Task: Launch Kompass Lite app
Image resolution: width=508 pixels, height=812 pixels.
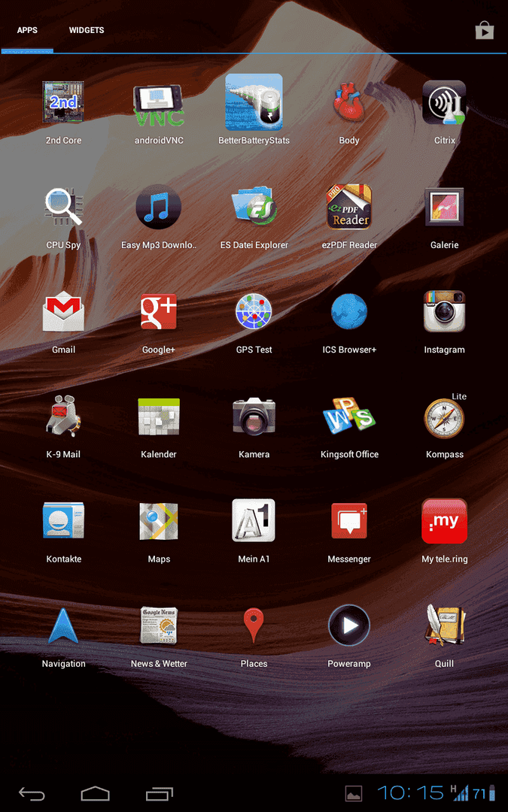Action: coord(444,417)
